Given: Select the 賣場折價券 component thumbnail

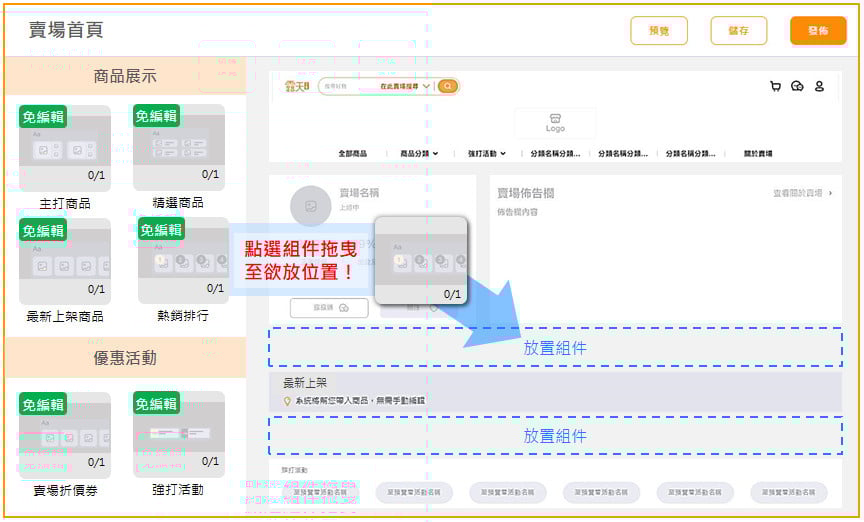Looking at the screenshot, I should coord(64,434).
